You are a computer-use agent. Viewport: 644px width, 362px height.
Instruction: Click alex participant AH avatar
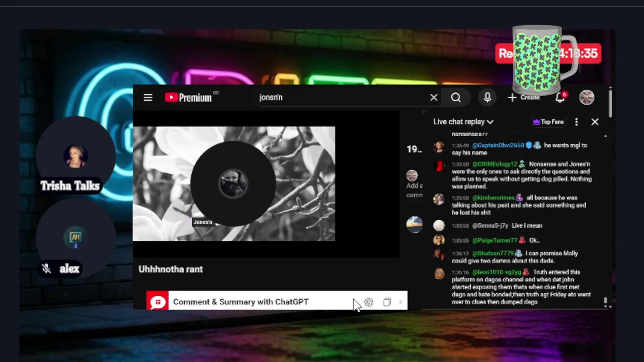(75, 238)
